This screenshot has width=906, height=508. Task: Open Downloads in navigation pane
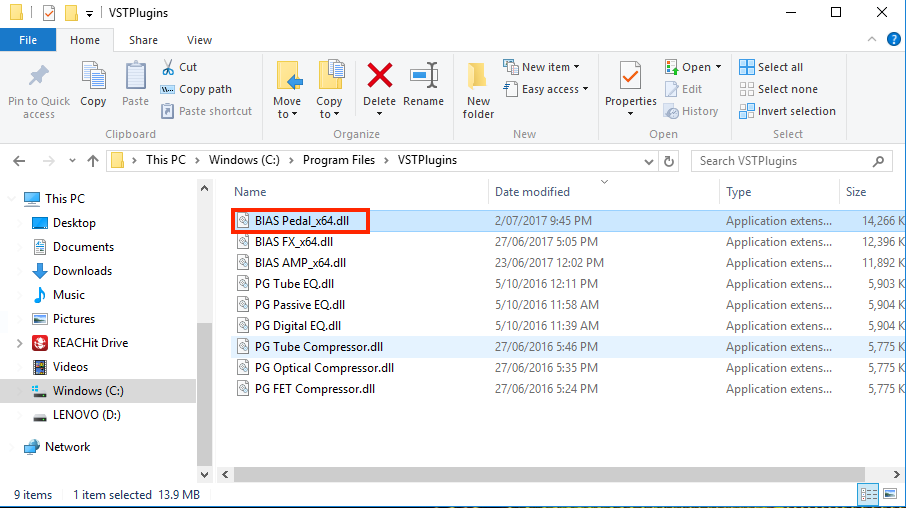pos(82,270)
